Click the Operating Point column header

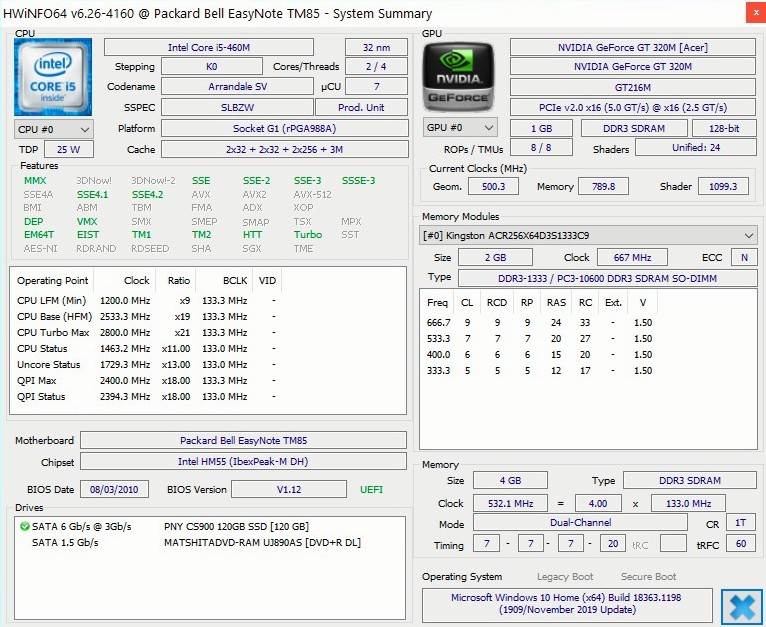click(53, 281)
